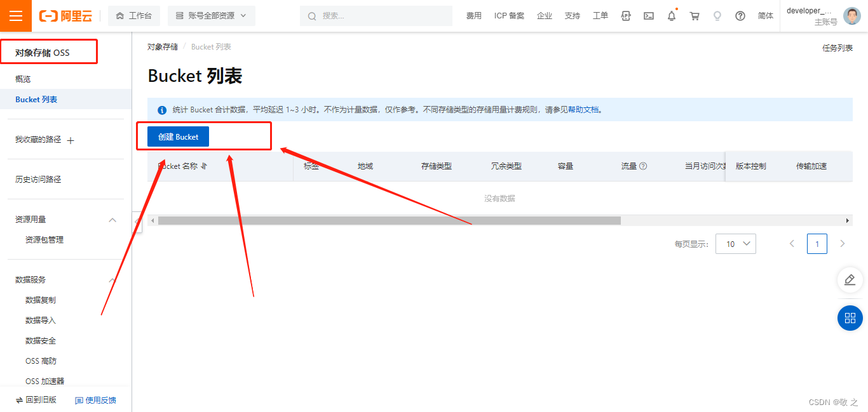The height and width of the screenshot is (412, 868).
Task: Collapse the sidebar with its edge handle
Action: tap(137, 222)
